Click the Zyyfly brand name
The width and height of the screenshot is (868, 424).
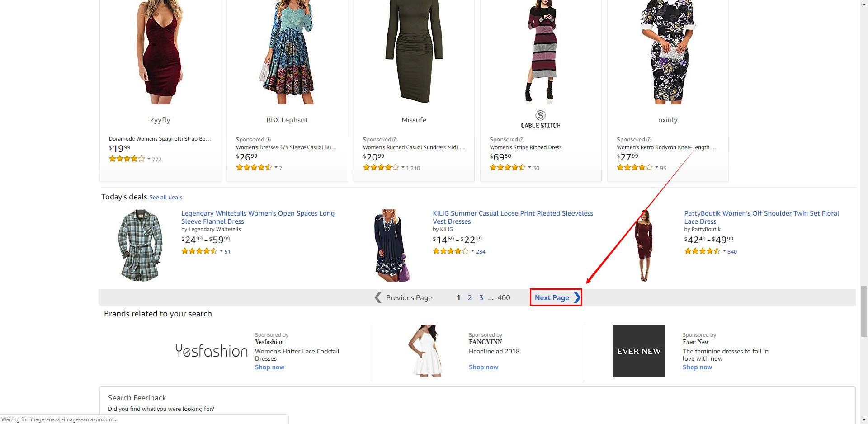click(160, 120)
